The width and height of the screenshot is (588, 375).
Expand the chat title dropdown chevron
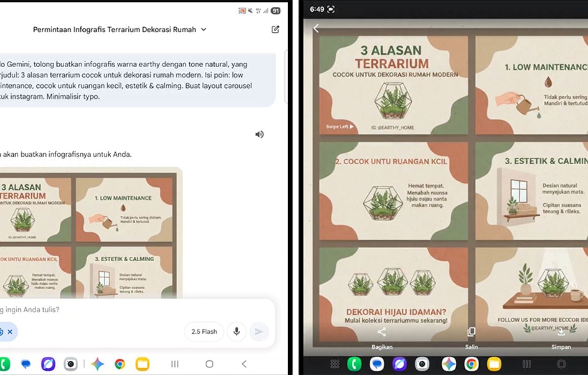point(204,29)
